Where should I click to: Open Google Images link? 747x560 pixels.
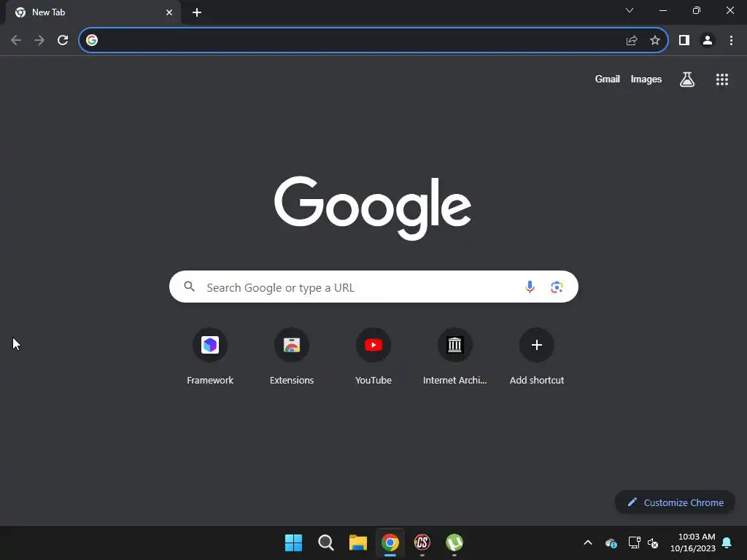646,79
